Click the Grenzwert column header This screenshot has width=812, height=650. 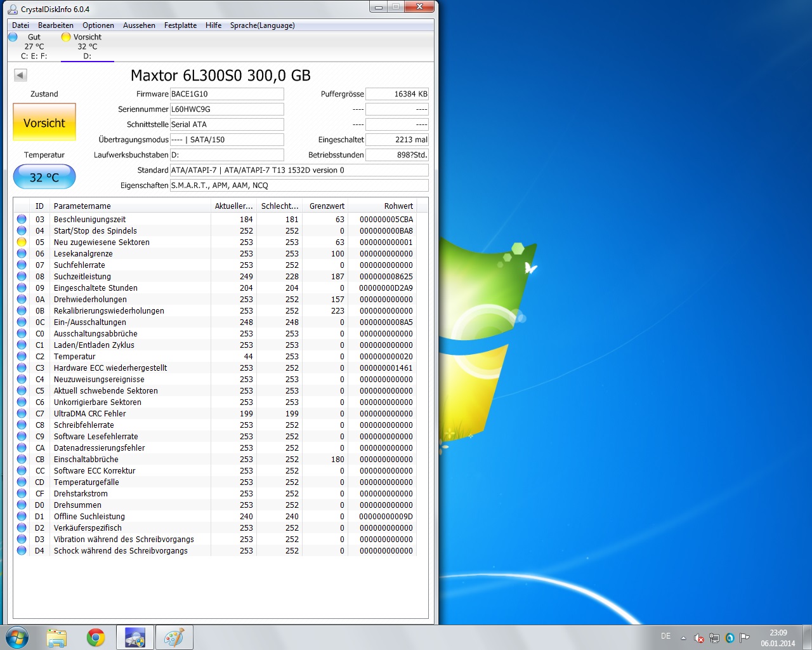click(x=325, y=206)
